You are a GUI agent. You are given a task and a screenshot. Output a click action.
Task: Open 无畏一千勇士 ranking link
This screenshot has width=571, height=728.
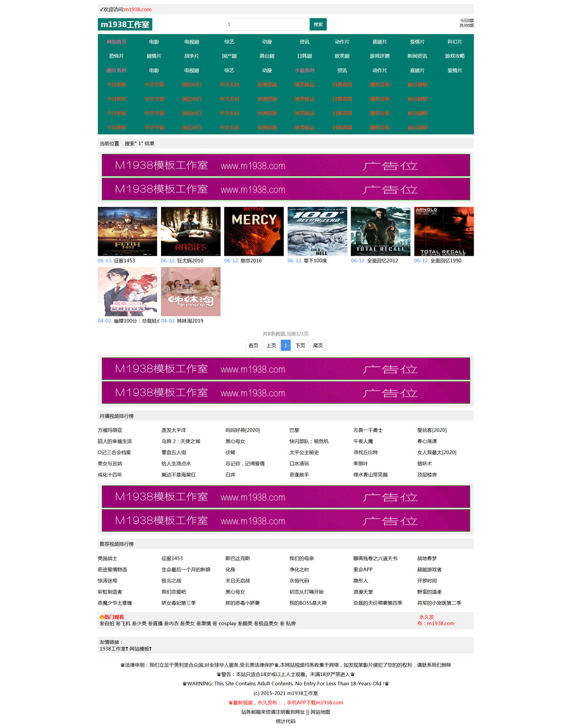pyautogui.click(x=368, y=430)
